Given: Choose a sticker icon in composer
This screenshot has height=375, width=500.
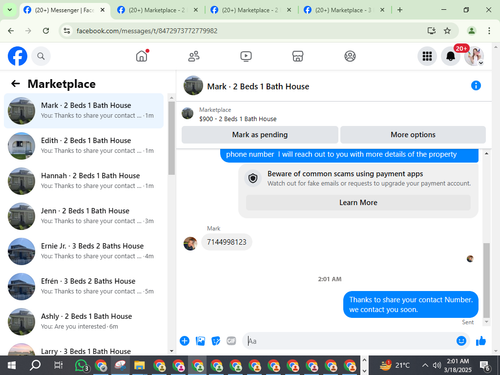Looking at the screenshot, I should click(216, 341).
